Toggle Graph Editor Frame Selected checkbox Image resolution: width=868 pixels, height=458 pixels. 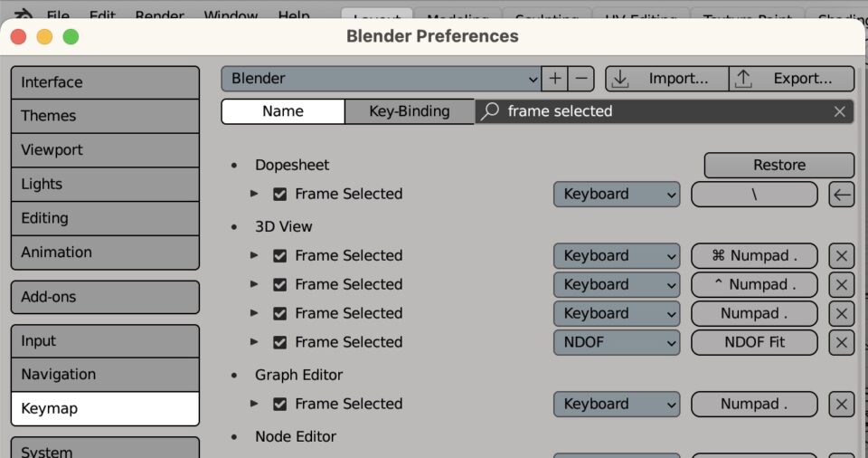280,404
